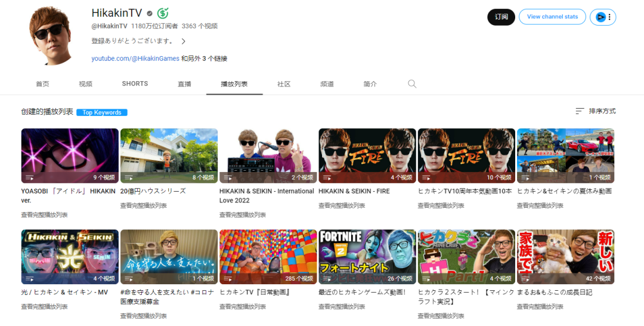Viewport: 644px width, 326px height.
Task: Switch to the 视频 tab
Action: pos(85,84)
